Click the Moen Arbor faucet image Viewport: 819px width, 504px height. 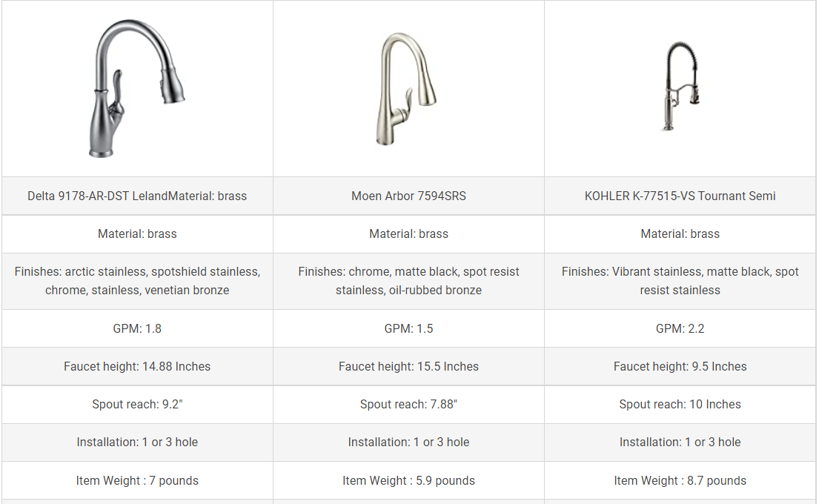406,89
